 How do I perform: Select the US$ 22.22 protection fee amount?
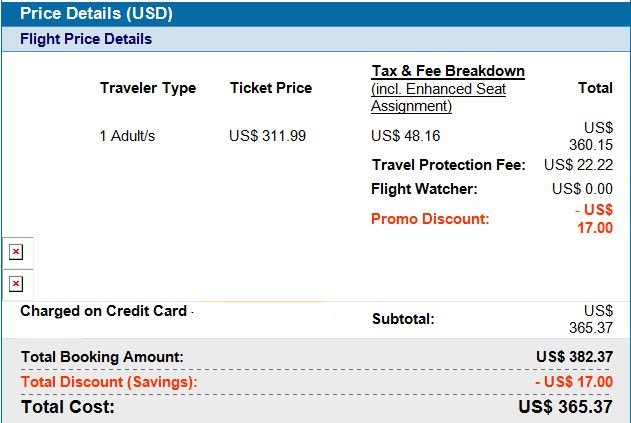[579, 165]
